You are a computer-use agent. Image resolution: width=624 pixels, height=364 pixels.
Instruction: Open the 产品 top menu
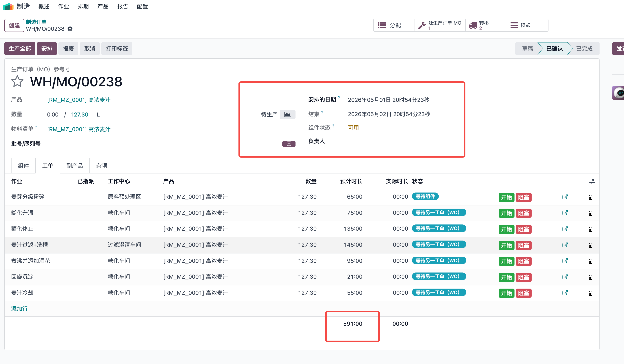pyautogui.click(x=103, y=6)
